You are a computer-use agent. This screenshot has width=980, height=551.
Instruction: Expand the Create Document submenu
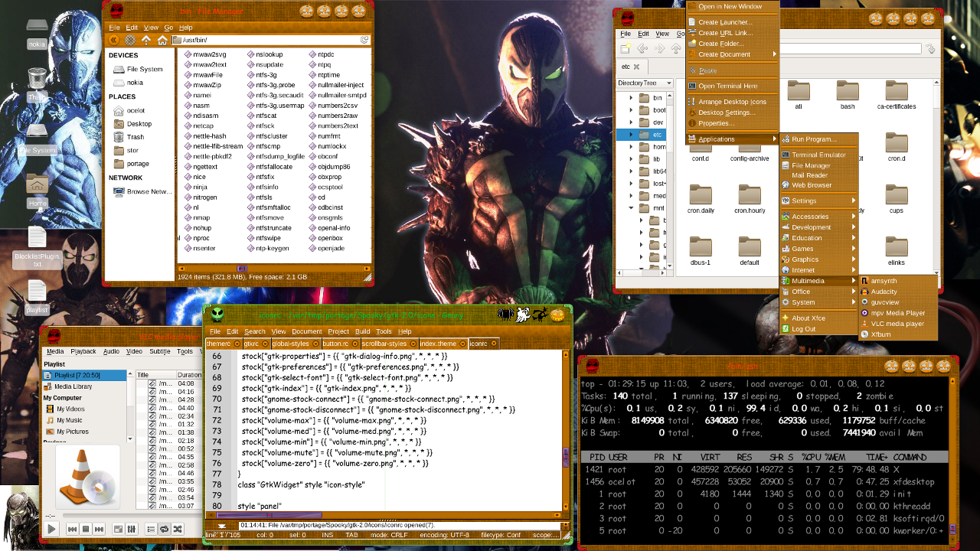tap(732, 54)
